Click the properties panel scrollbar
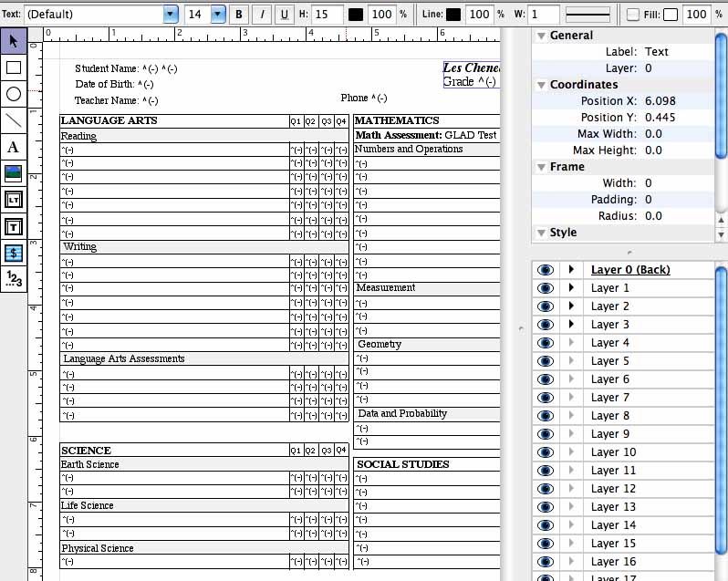Screen dimensions: 728x581 coord(721,95)
